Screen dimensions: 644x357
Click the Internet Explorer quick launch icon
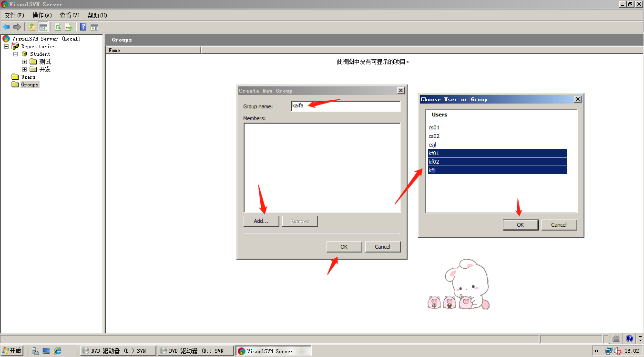point(58,351)
